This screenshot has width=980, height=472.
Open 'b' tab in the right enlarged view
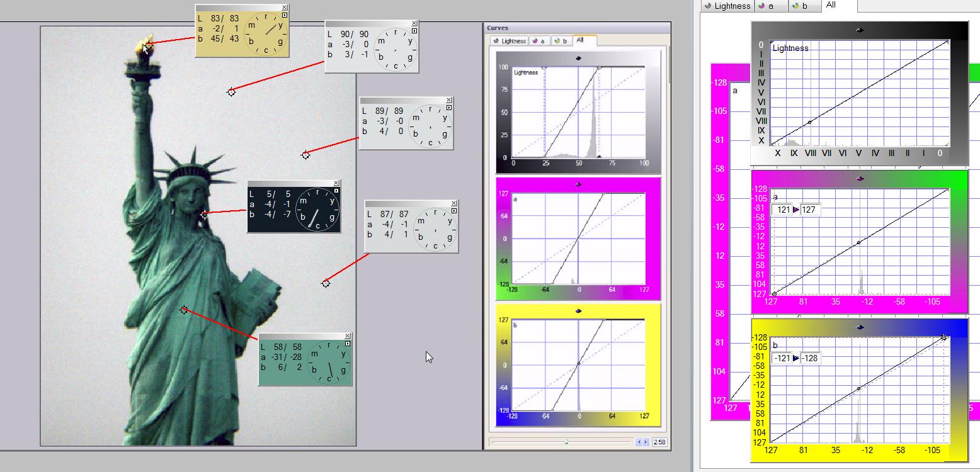805,6
